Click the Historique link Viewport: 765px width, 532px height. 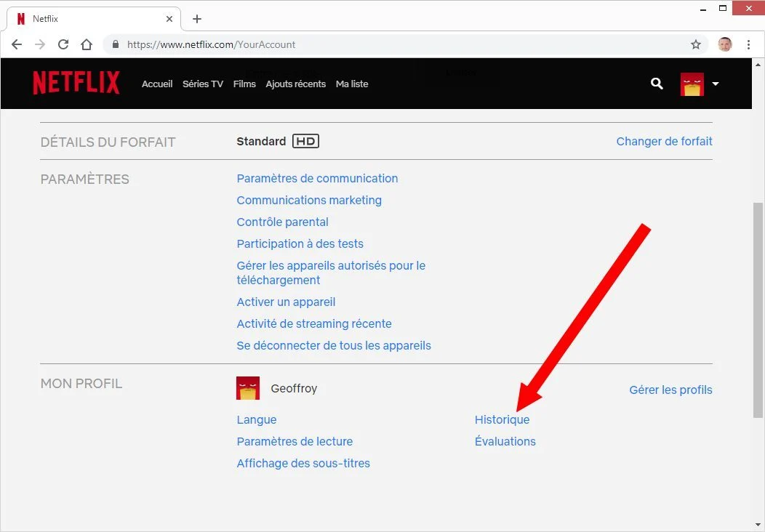pos(502,419)
